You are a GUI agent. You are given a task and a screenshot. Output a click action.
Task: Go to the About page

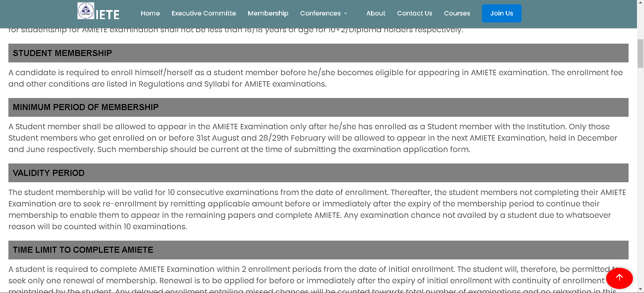tap(376, 13)
